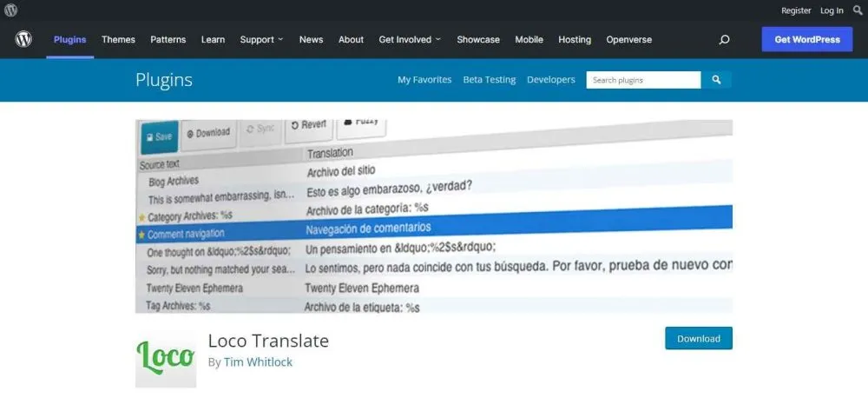This screenshot has height=398, width=868.
Task: Click the Loco Translate banner screenshot
Action: 434,216
